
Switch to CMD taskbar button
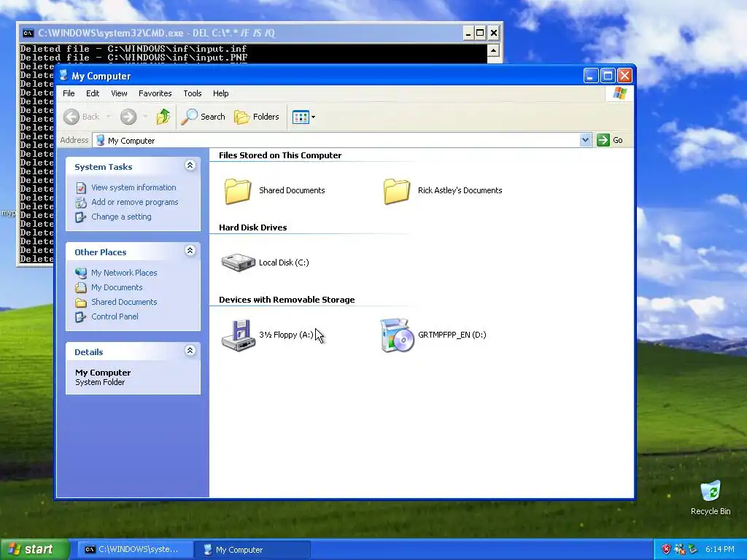(135, 550)
